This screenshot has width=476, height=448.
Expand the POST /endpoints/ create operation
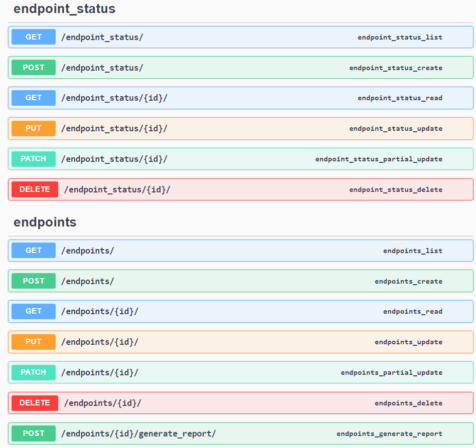coord(241,281)
